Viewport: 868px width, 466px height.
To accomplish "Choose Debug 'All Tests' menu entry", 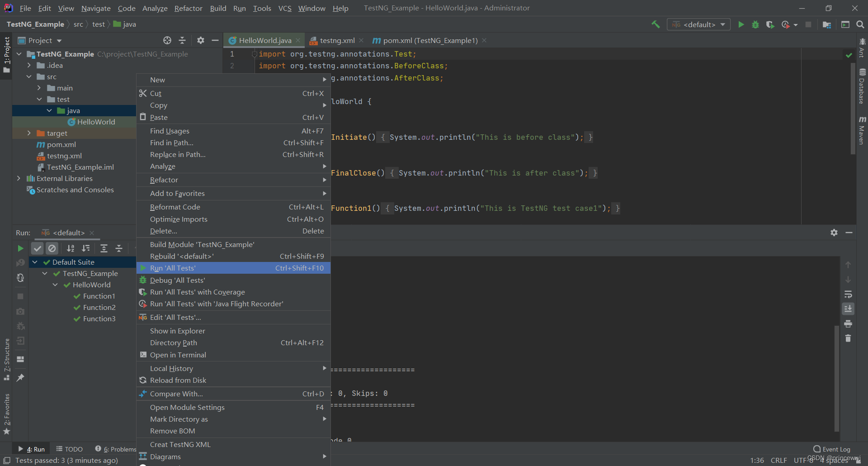I will pos(233,280).
